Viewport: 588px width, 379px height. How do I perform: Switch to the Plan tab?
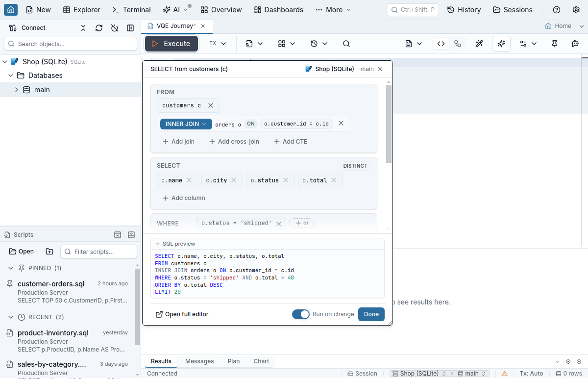tap(234, 361)
